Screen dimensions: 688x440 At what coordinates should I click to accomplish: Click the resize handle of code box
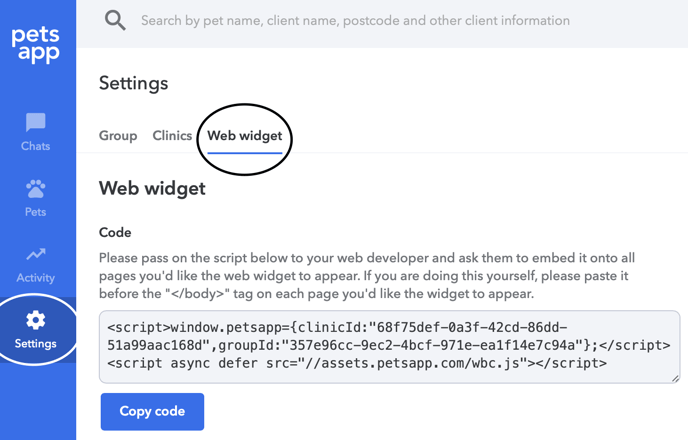coord(675,378)
